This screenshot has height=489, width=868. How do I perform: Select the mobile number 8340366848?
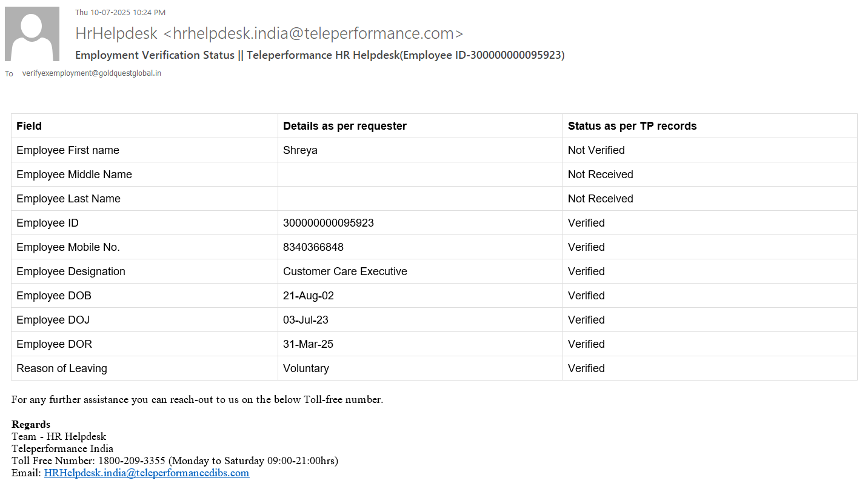tap(313, 247)
